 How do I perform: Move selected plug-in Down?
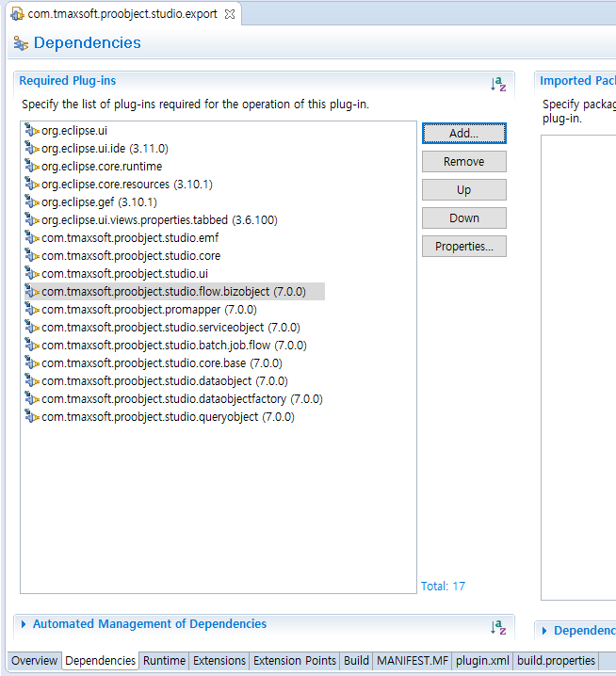tap(463, 218)
